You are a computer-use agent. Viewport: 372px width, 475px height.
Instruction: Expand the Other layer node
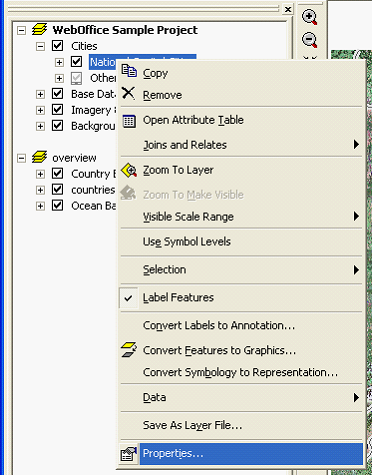59,78
